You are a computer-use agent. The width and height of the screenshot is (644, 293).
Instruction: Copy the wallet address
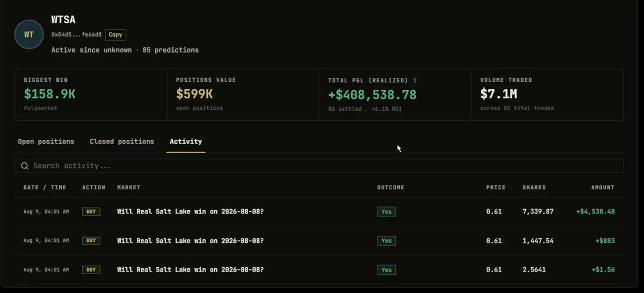[115, 34]
